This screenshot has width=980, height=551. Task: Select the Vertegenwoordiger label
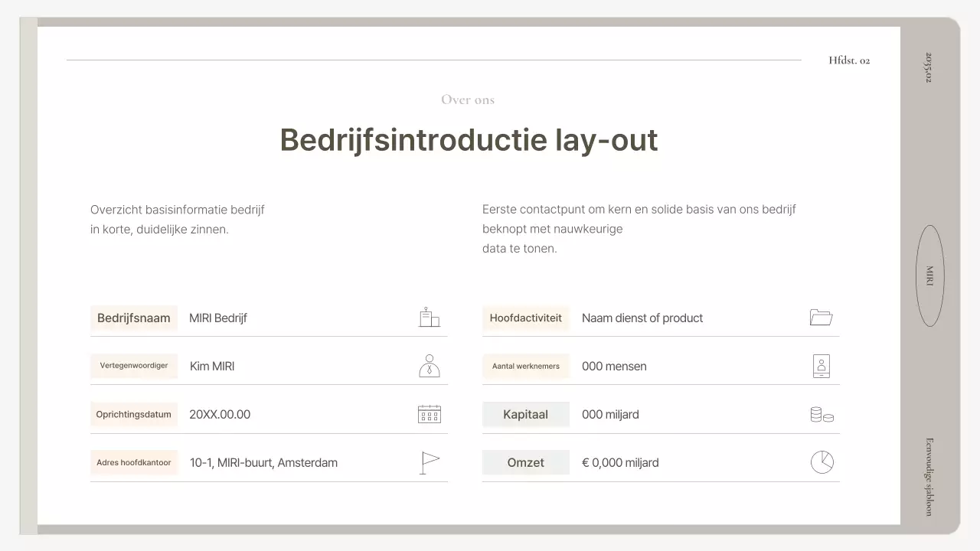pos(134,366)
